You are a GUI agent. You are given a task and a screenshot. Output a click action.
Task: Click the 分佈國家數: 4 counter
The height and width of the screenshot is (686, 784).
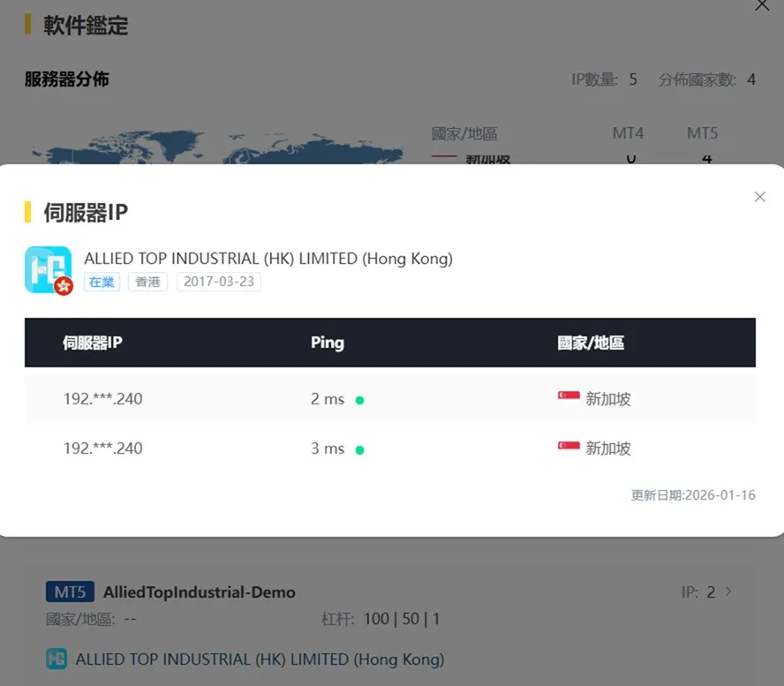tap(706, 79)
